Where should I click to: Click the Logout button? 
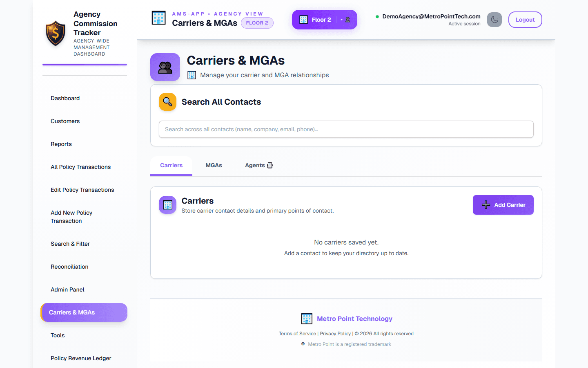click(x=525, y=19)
